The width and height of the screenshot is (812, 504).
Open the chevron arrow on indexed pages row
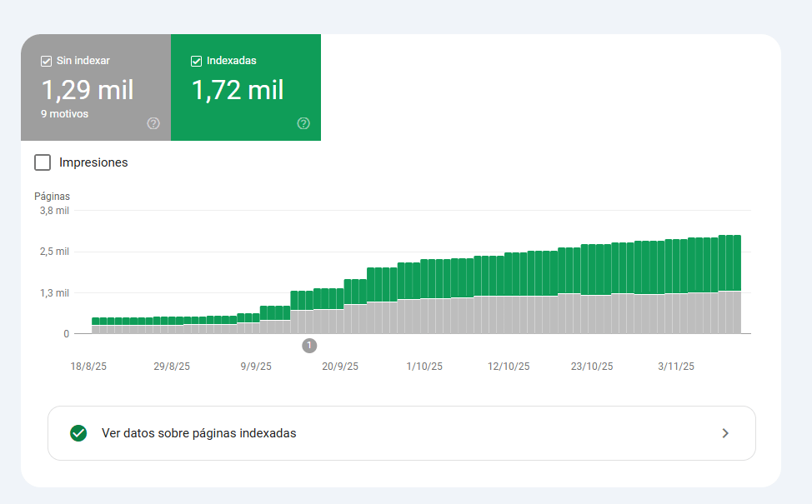pyautogui.click(x=725, y=433)
